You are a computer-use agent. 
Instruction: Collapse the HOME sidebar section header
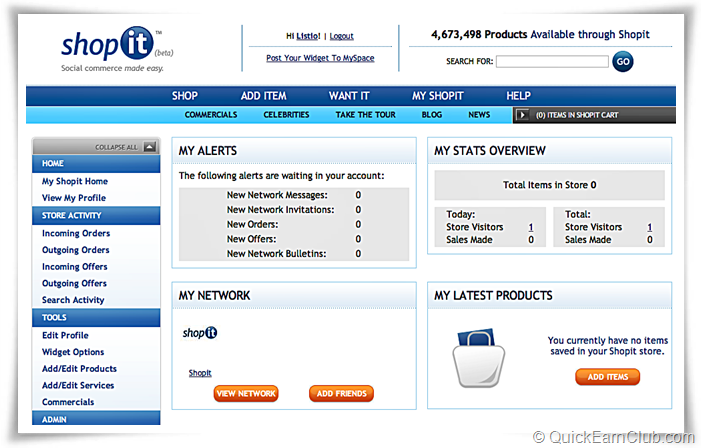[96, 164]
